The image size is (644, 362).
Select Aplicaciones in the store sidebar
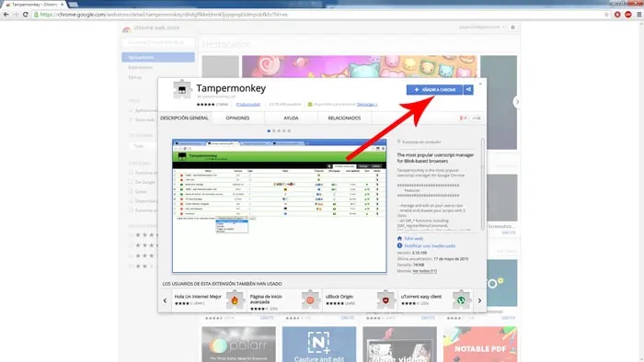[158, 57]
